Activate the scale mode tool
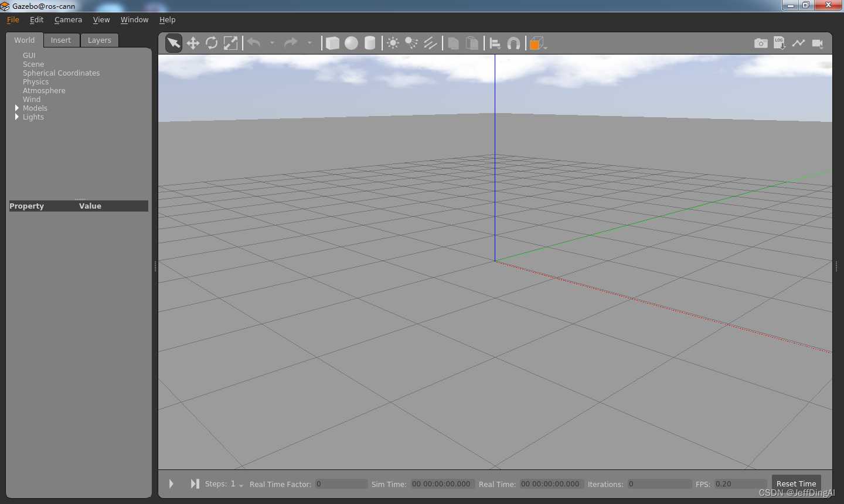 point(231,43)
